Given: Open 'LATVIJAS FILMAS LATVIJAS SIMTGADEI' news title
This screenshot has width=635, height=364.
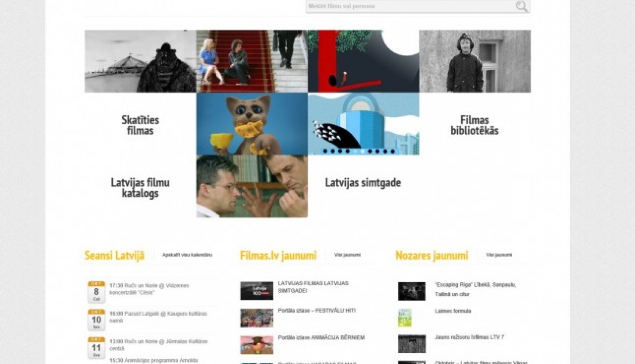Looking at the screenshot, I should [313, 287].
